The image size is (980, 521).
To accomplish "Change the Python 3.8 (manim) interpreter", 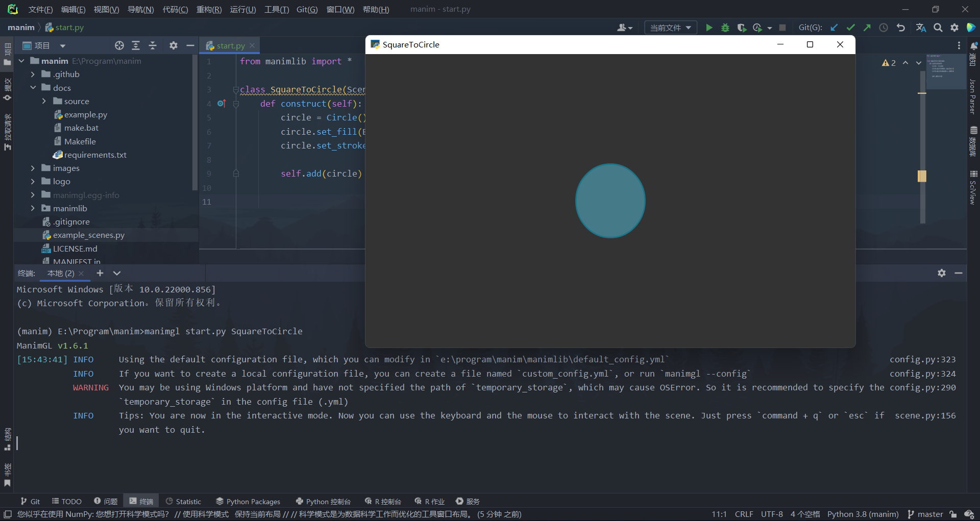I will (863, 514).
